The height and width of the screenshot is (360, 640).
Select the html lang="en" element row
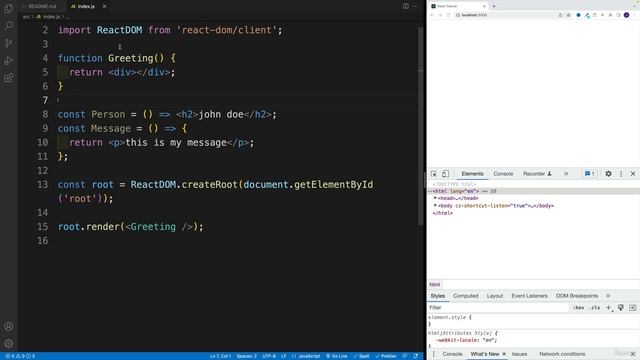pos(533,191)
